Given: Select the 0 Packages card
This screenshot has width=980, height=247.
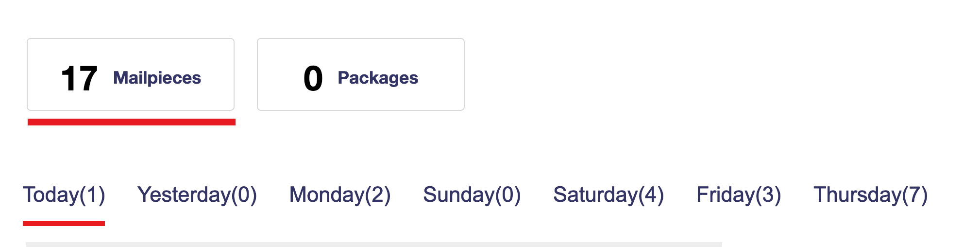Looking at the screenshot, I should click(360, 74).
